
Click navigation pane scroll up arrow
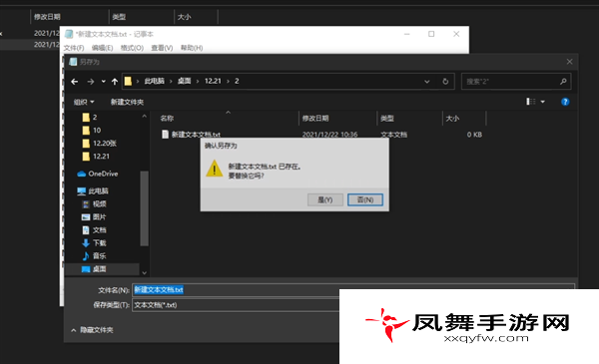(144, 116)
